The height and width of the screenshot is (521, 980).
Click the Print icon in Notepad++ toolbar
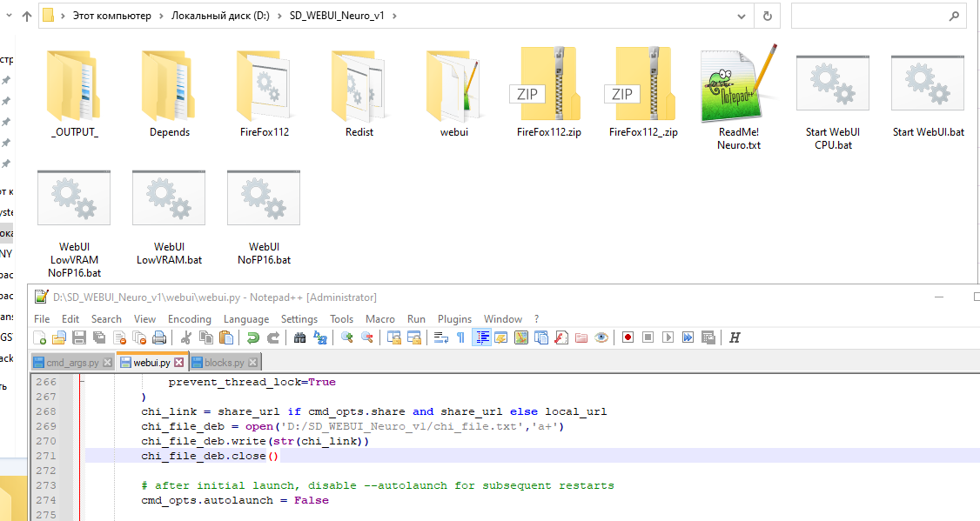(159, 337)
